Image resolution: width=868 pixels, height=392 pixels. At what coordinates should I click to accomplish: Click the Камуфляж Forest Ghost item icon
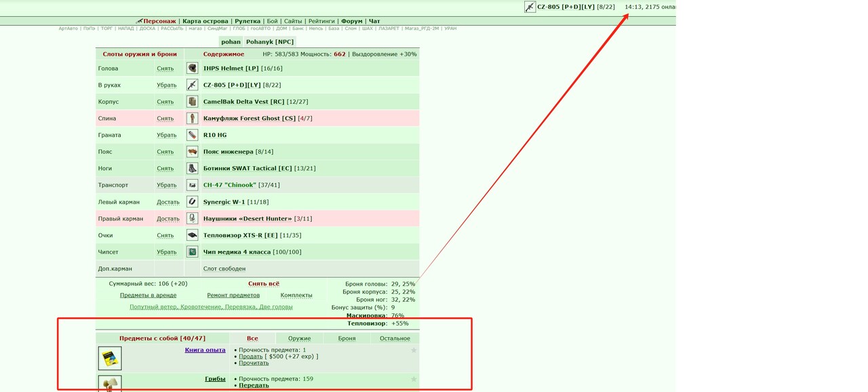(x=192, y=118)
